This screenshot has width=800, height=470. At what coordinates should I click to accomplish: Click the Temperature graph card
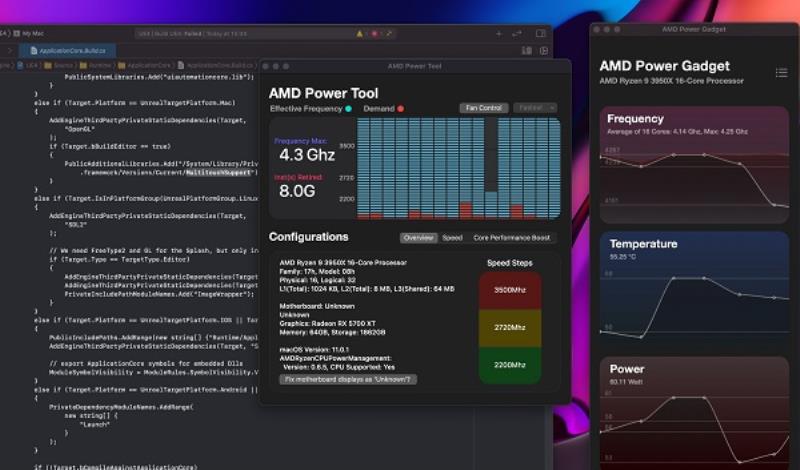694,290
